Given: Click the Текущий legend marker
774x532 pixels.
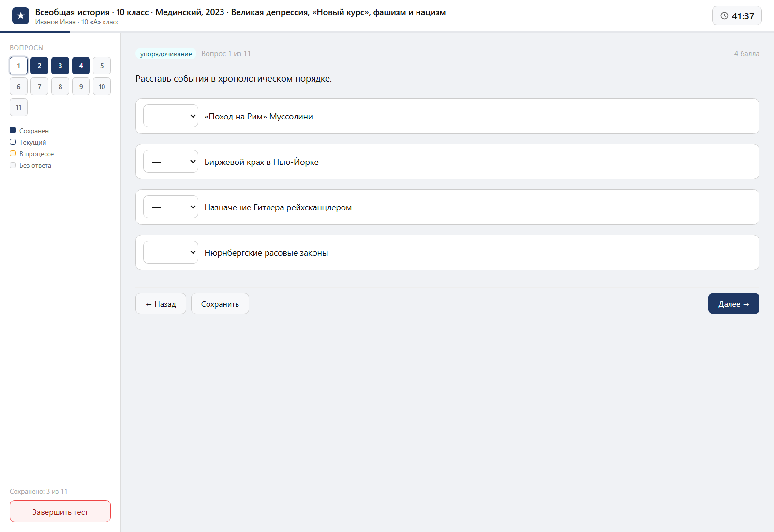Looking at the screenshot, I should pyautogui.click(x=13, y=142).
